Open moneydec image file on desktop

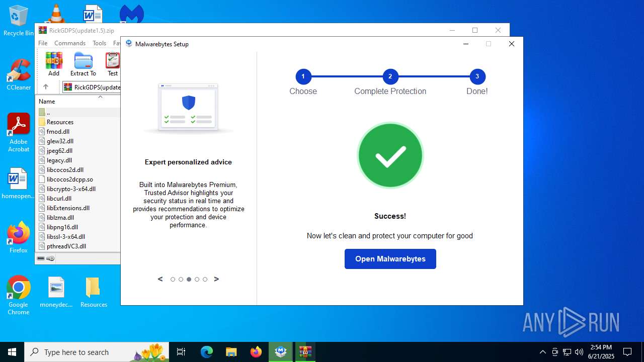point(56,292)
